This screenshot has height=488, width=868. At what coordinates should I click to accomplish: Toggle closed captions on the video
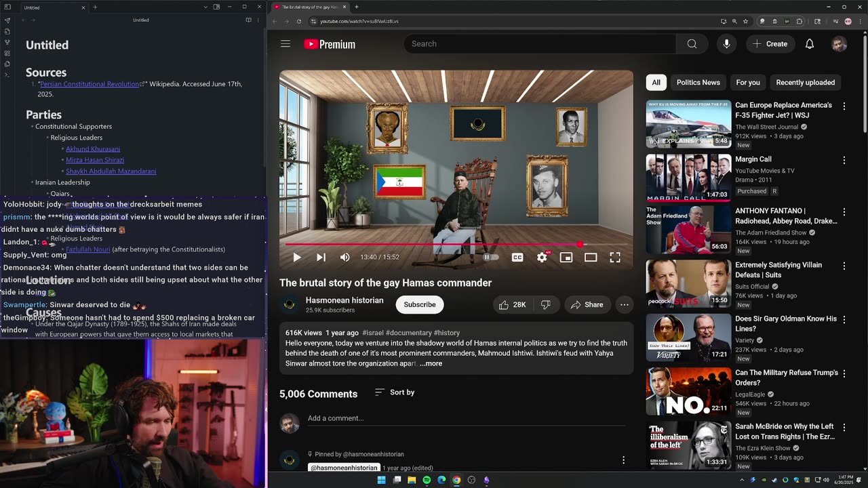click(517, 258)
